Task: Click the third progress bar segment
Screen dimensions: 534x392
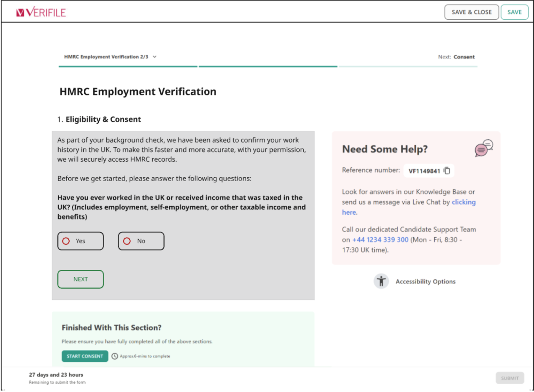Action: click(x=408, y=66)
